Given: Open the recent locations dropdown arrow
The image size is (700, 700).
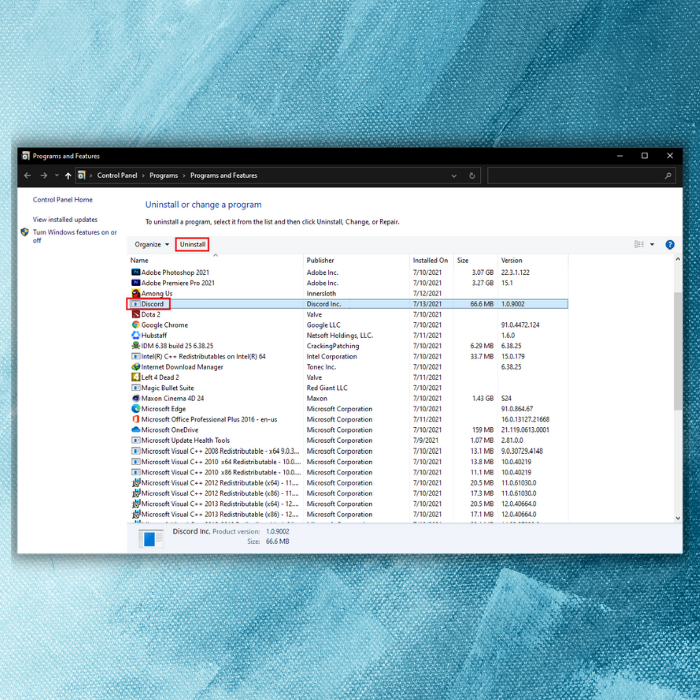Looking at the screenshot, I should (57, 175).
